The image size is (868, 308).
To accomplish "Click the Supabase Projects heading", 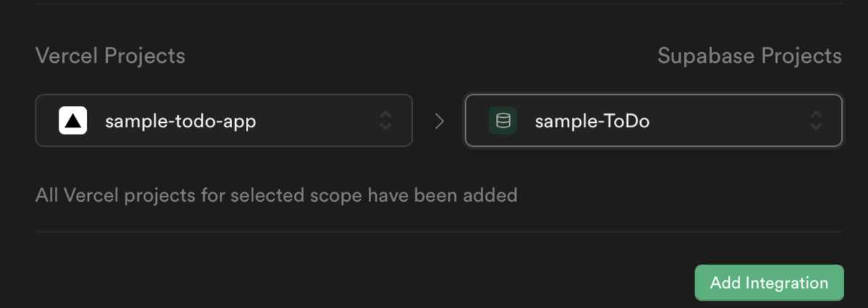I will (x=749, y=56).
